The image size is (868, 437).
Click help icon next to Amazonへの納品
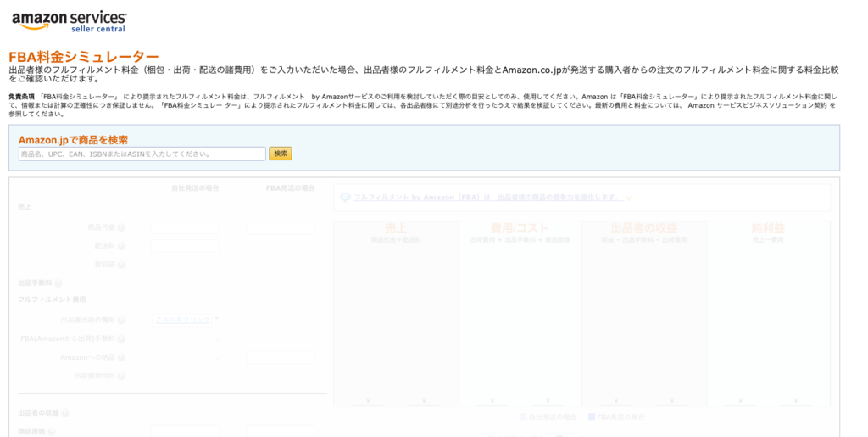[121, 357]
